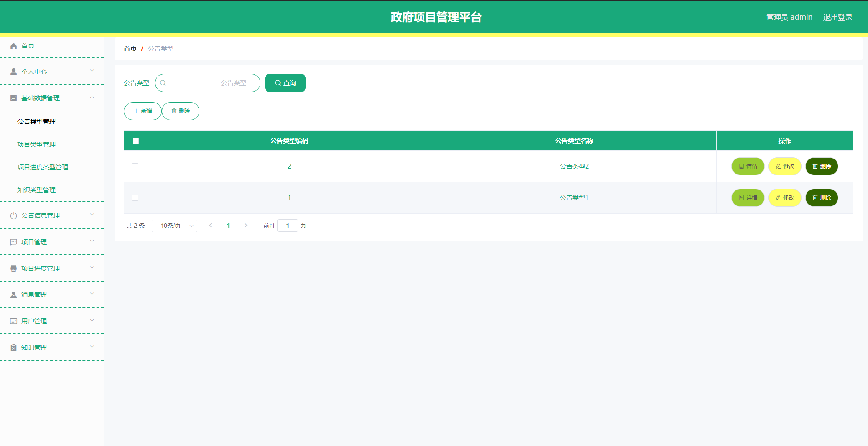Click the 查询 search button
This screenshot has width=868, height=446.
coord(285,83)
